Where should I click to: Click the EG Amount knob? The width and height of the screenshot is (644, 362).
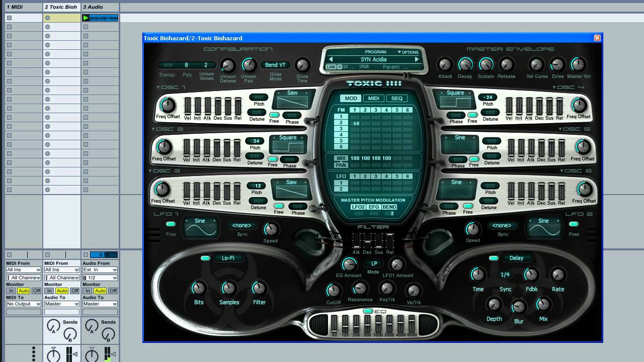[349, 264]
